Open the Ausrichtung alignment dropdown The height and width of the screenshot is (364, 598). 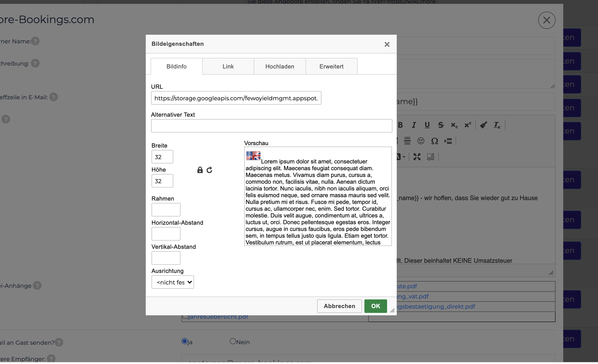173,282
